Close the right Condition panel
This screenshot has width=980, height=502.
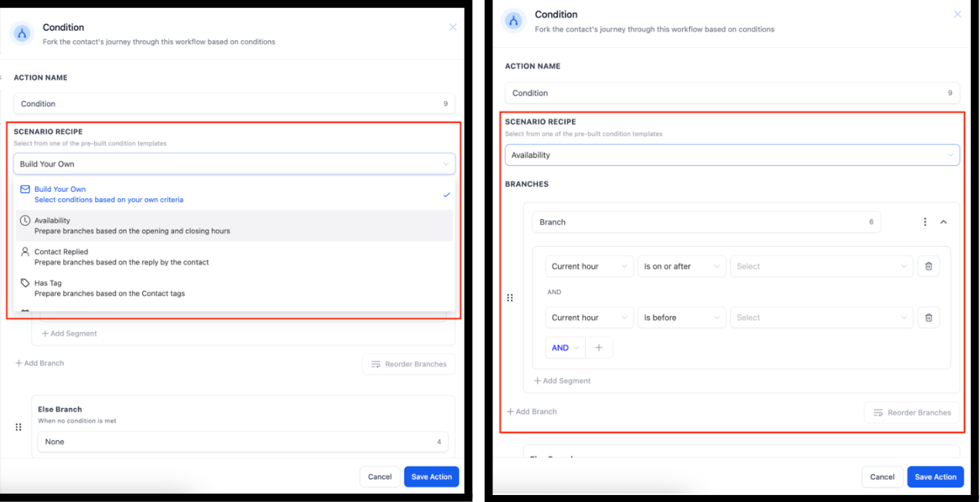958,15
